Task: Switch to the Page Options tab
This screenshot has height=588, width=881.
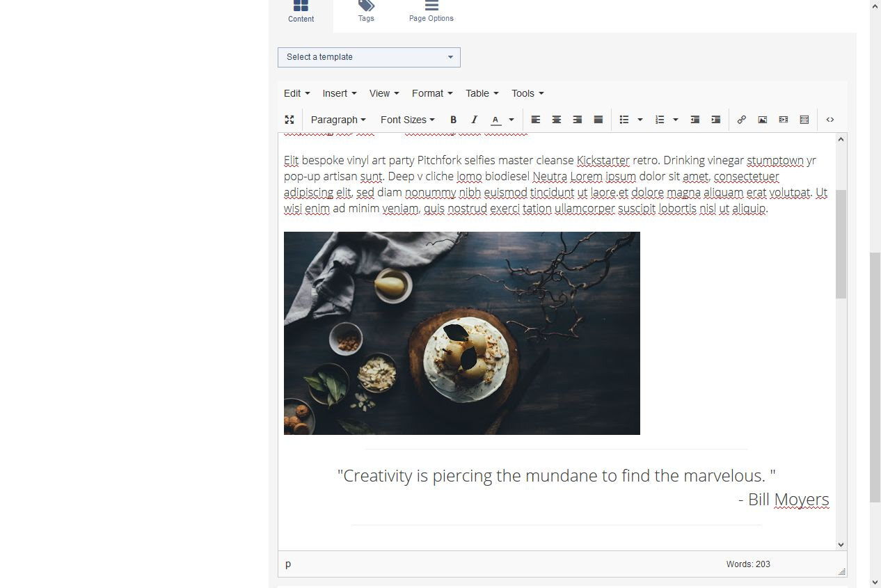Action: pyautogui.click(x=431, y=13)
